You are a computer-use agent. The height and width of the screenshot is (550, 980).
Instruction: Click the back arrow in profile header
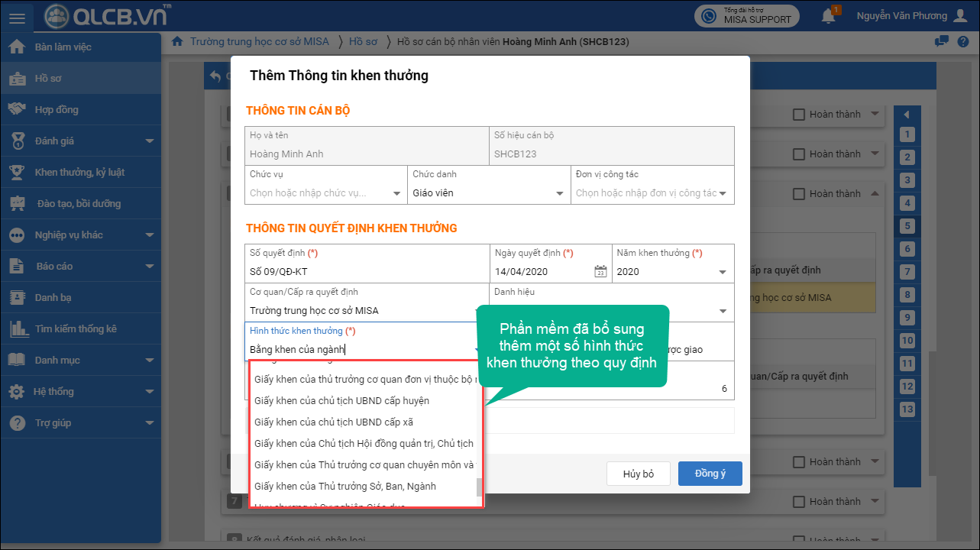click(x=215, y=76)
